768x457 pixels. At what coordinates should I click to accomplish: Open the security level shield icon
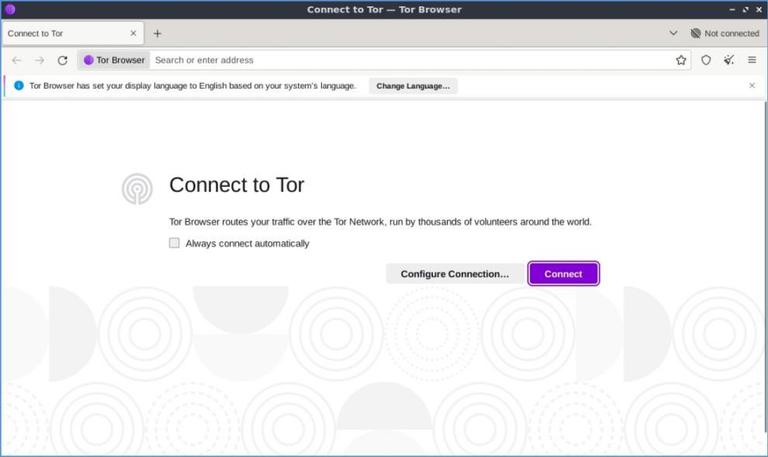tap(706, 60)
